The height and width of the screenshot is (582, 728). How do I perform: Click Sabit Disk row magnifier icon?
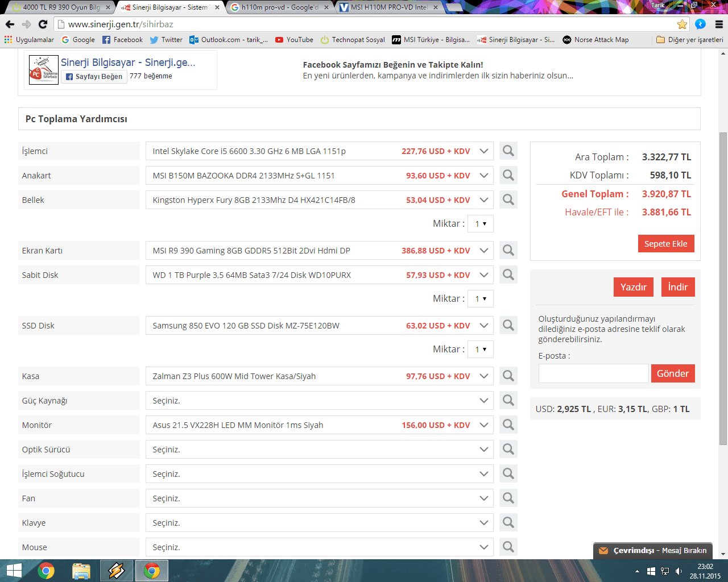508,275
